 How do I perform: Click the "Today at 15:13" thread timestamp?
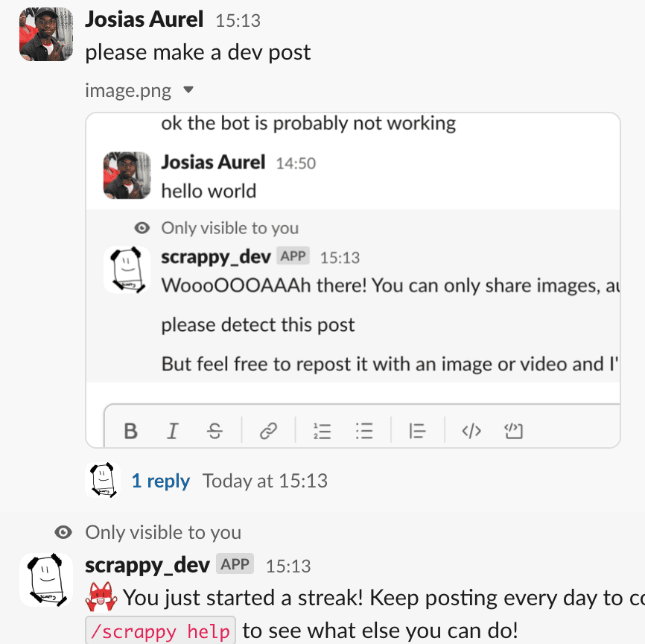(x=265, y=482)
